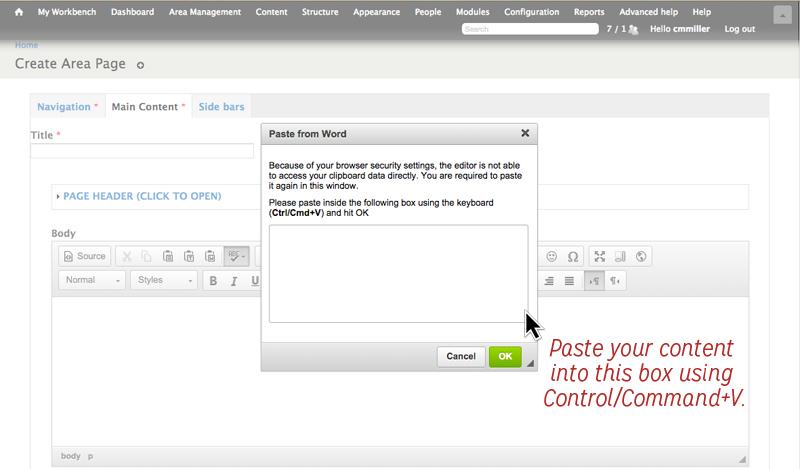The image size is (800, 469).
Task: Set text direction left-to-right
Action: click(595, 281)
